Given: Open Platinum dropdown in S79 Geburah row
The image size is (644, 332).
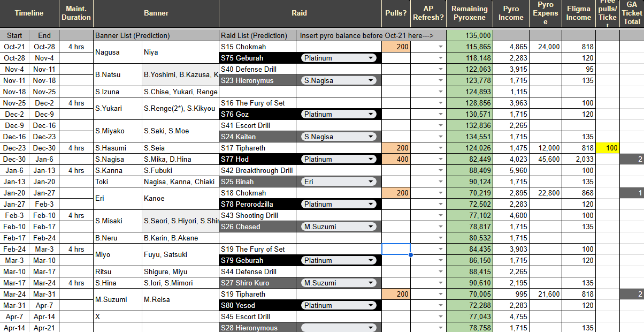Looking at the screenshot, I should (339, 260).
